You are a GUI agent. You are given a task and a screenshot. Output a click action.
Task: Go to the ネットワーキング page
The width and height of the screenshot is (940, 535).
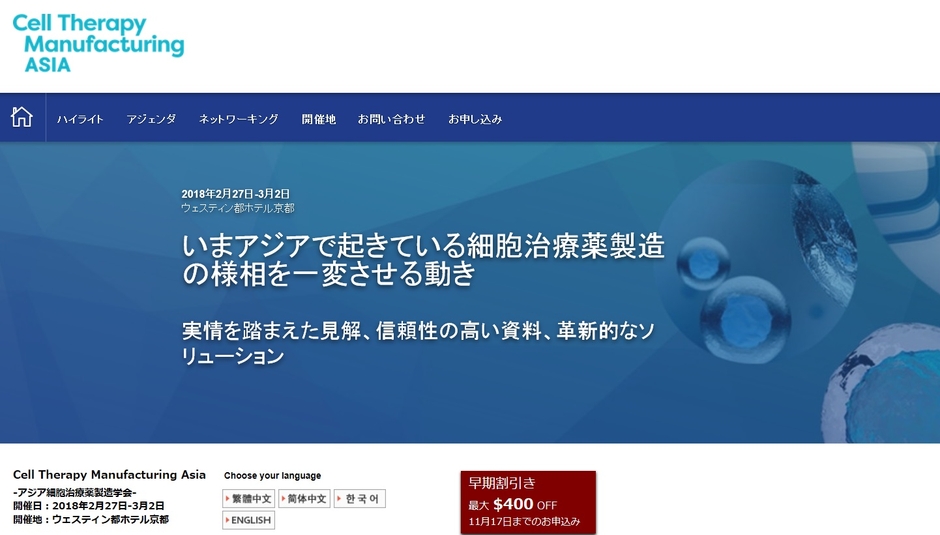pyautogui.click(x=238, y=119)
